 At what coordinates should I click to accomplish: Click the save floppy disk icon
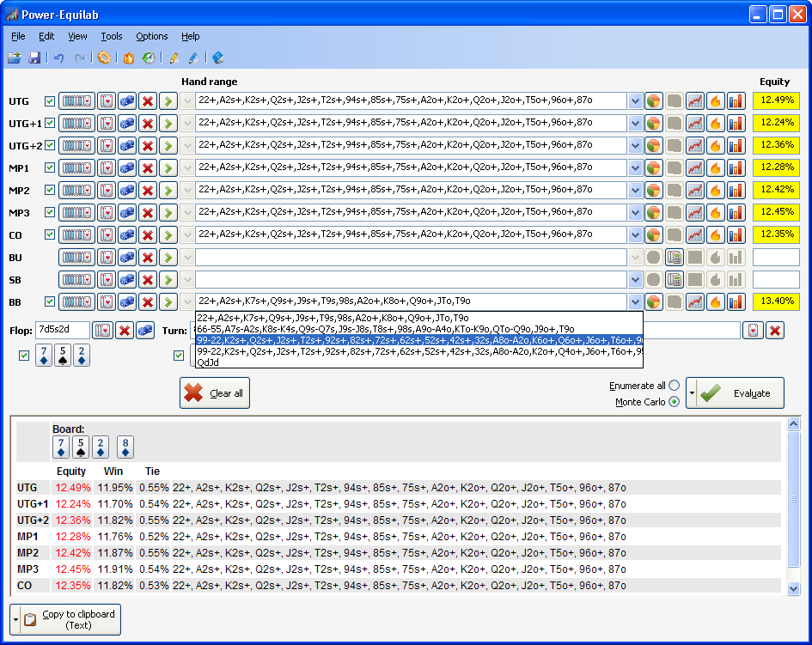click(x=34, y=58)
